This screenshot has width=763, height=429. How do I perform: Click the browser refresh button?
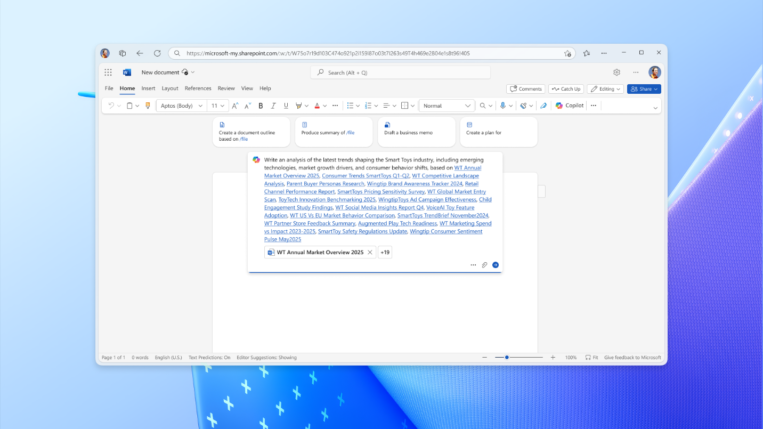click(157, 53)
